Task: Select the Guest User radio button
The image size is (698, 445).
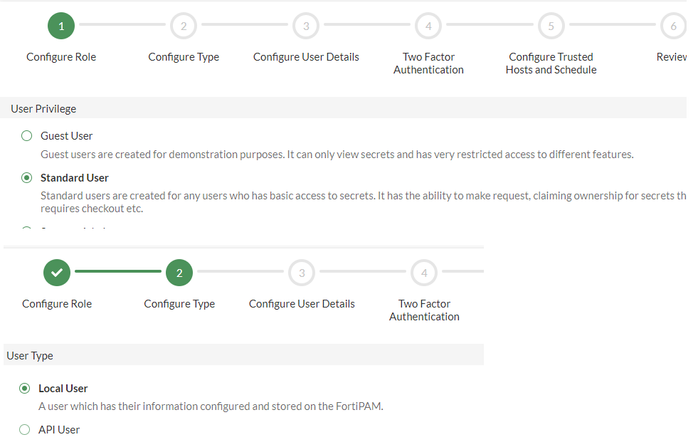Action: point(27,136)
